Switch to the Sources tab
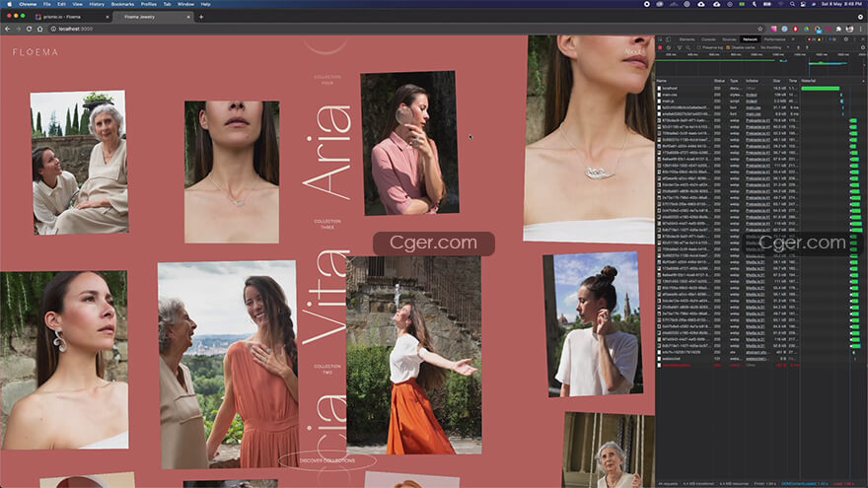This screenshot has height=488, width=868. pos(730,39)
